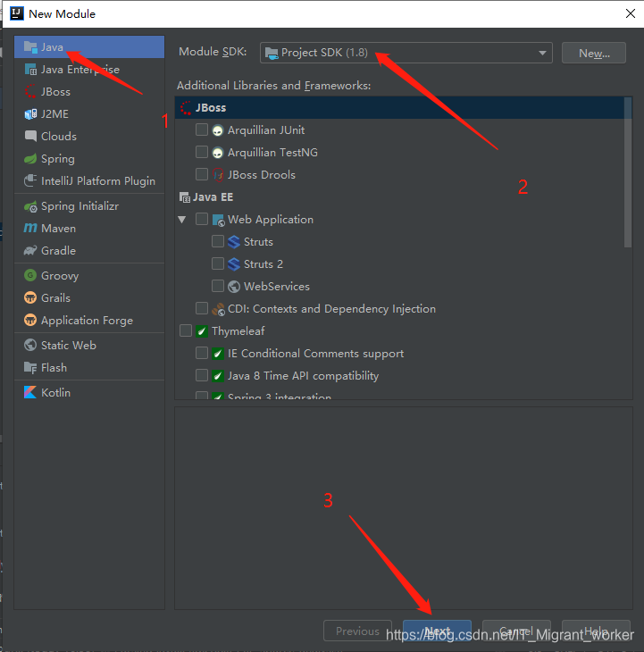This screenshot has width=644, height=652.
Task: Select the JBoss group header row
Action: click(x=399, y=108)
